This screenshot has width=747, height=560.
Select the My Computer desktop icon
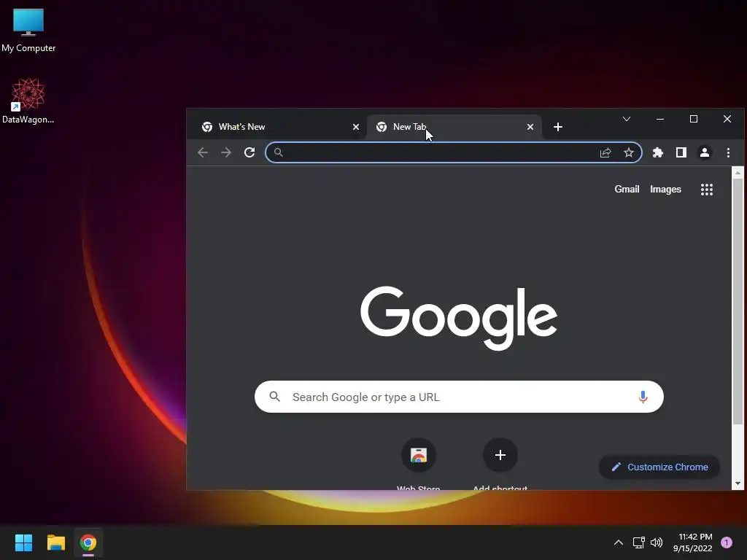pyautogui.click(x=28, y=30)
